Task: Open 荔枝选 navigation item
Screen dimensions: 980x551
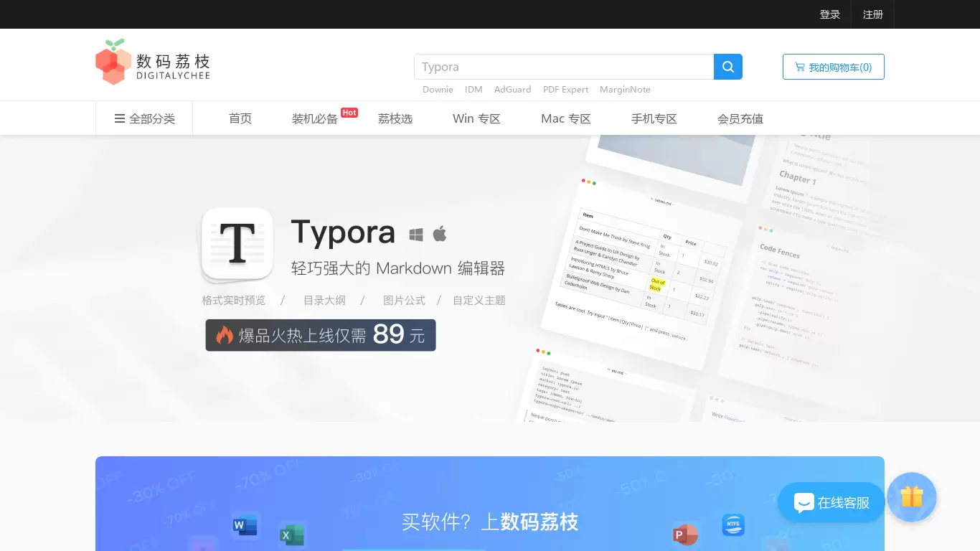Action: pyautogui.click(x=395, y=118)
